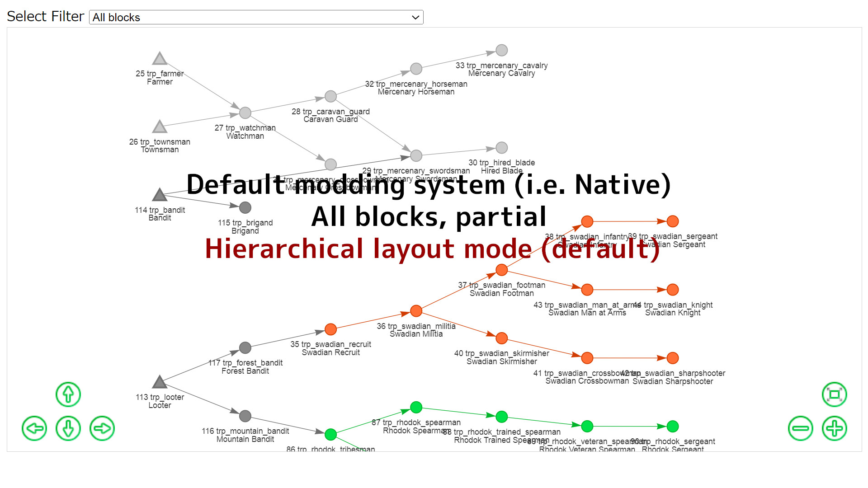Click the pan right arrow button
This screenshot has height=488, width=868.
102,428
